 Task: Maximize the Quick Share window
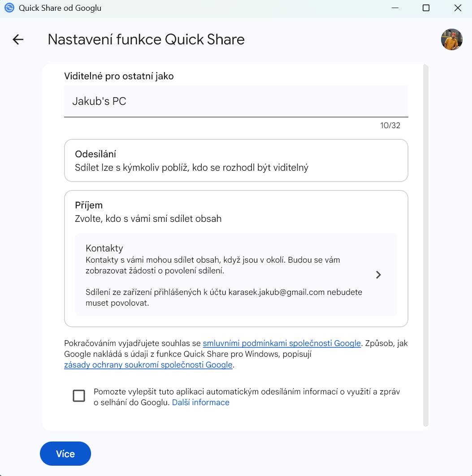(x=426, y=8)
